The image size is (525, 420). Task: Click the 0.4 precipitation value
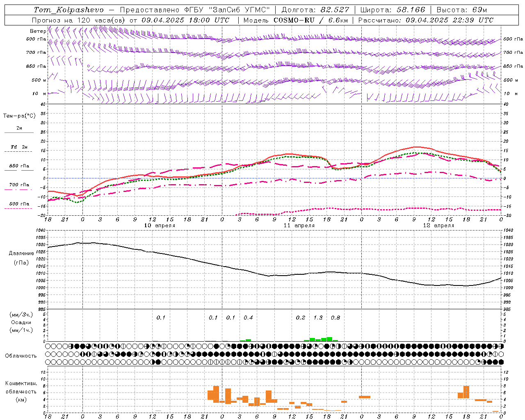coord(248,317)
